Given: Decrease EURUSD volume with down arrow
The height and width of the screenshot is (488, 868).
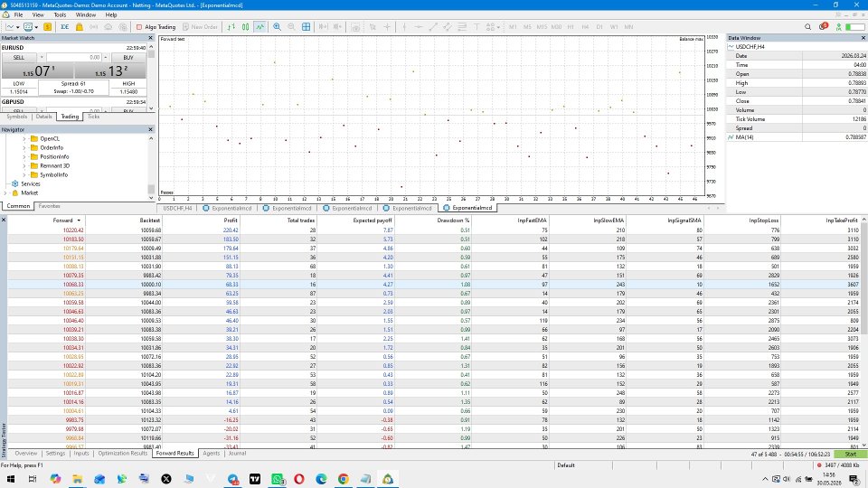Looking at the screenshot, I should point(42,58).
